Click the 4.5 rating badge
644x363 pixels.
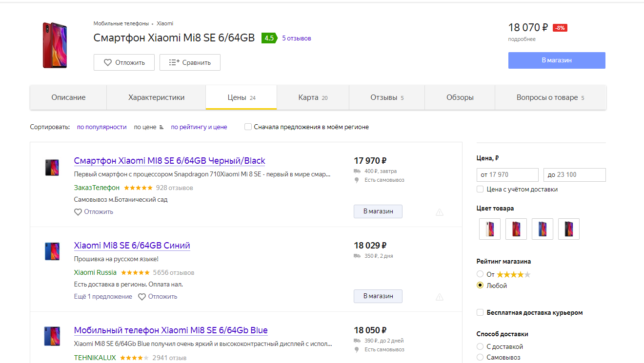click(269, 38)
